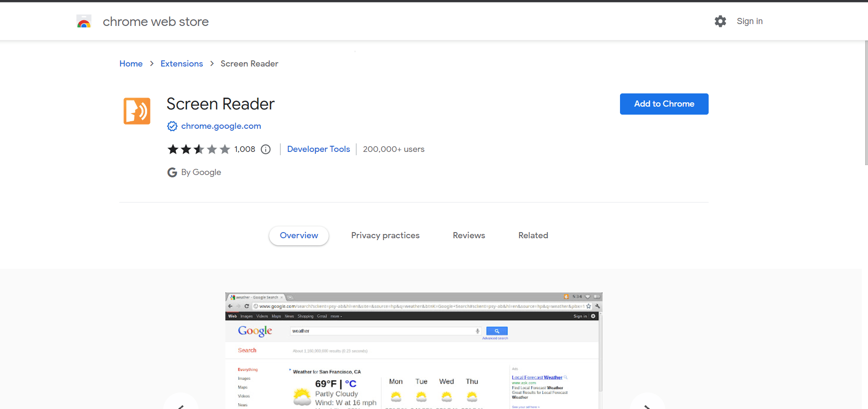Open the Reviews tab
This screenshot has width=868, height=409.
469,235
